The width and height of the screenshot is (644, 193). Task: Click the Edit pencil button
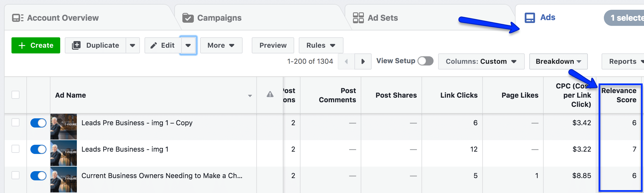pyautogui.click(x=163, y=45)
